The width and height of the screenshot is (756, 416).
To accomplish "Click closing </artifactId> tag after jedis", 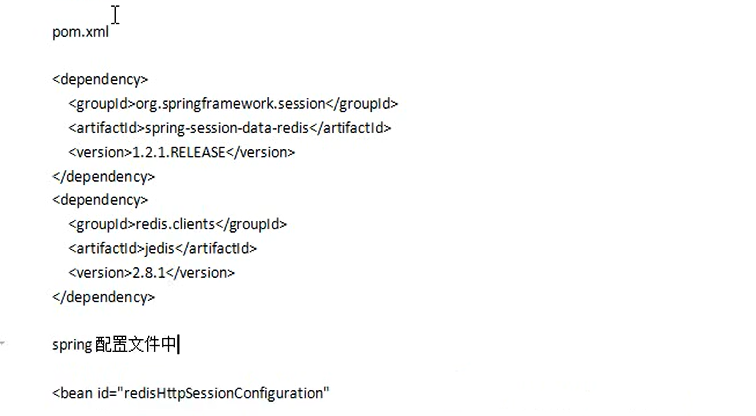I will click(216, 249).
